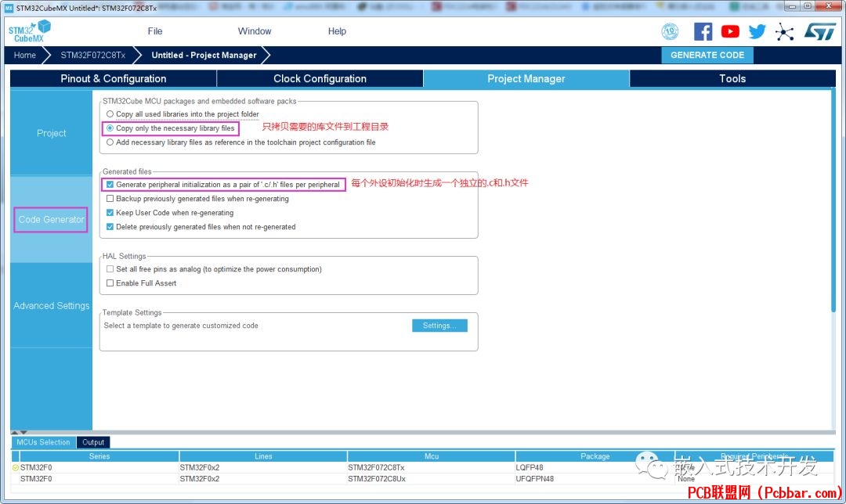Open the Advanced Settings side section
Screen dimensions: 846x504
click(x=51, y=306)
